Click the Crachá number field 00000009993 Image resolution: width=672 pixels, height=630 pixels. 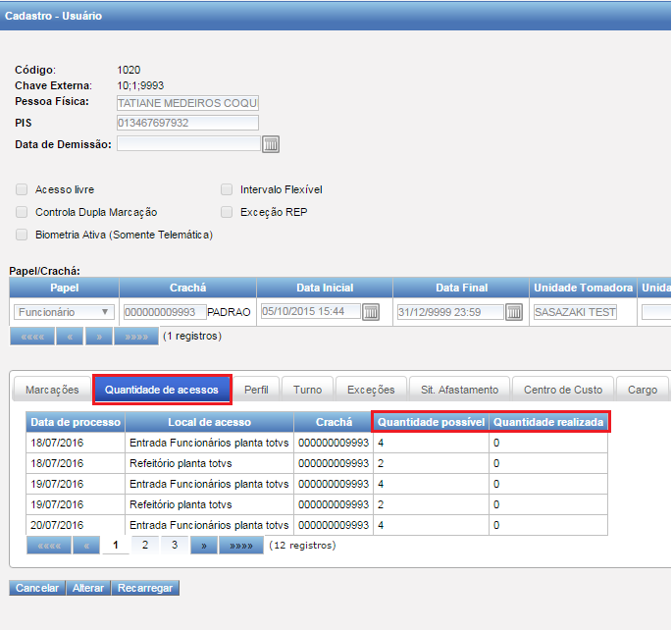(165, 312)
